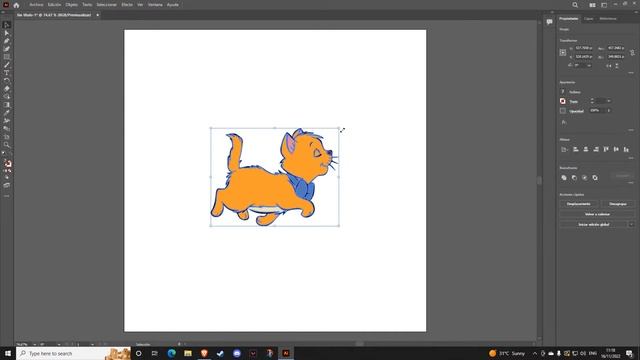Click the taskbar search box
The image size is (640, 360).
pos(73,353)
